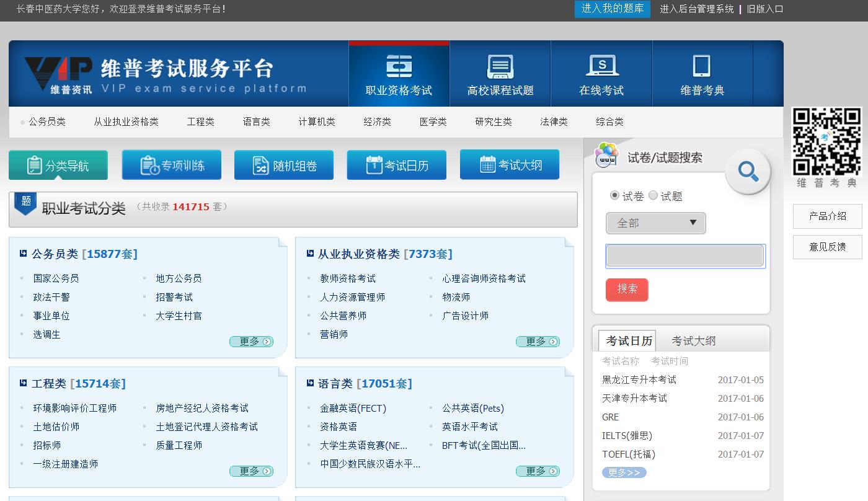Click the 题 ribbon badge icon
Screen dimensions: 868x501
[x=25, y=203]
